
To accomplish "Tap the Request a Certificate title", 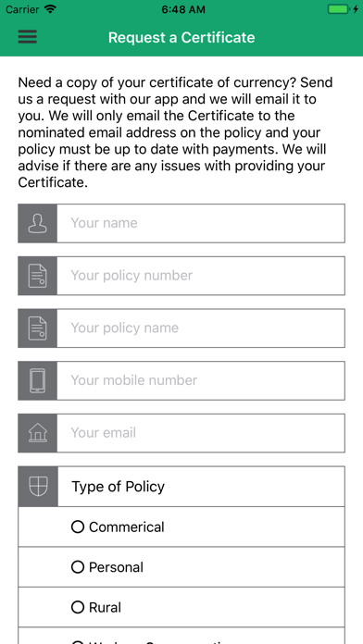I will click(181, 37).
